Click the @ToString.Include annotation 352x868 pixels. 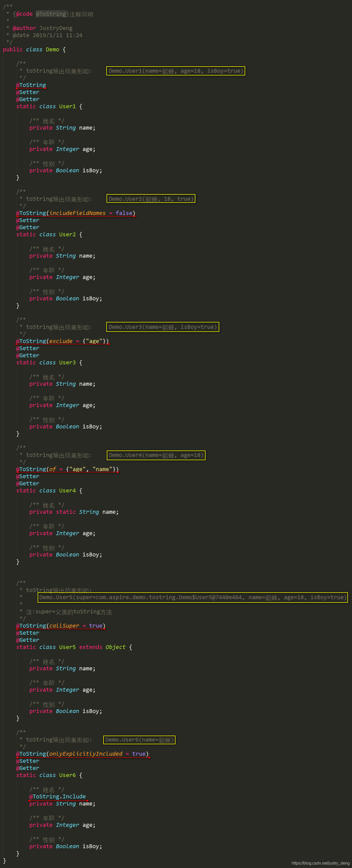pyautogui.click(x=57, y=797)
